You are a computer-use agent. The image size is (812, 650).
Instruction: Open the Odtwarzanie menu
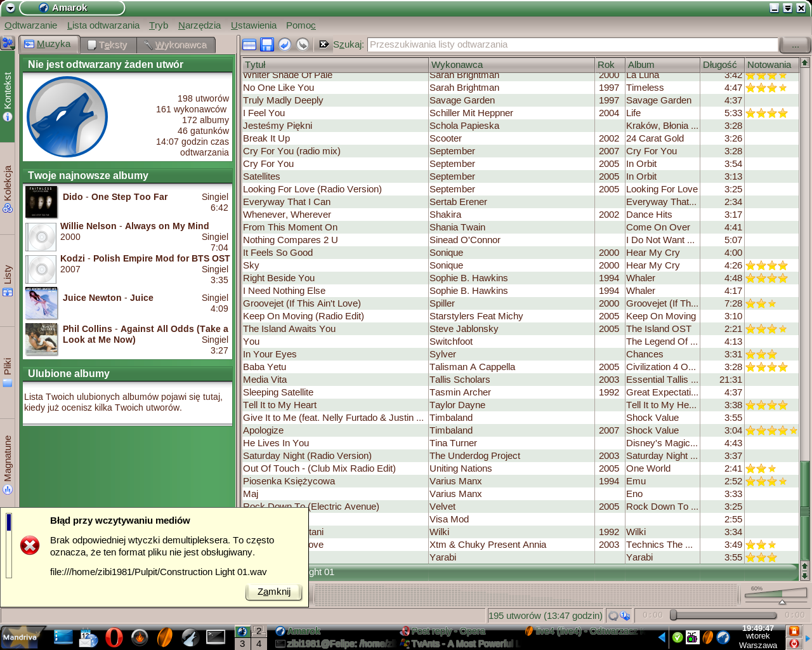(30, 25)
